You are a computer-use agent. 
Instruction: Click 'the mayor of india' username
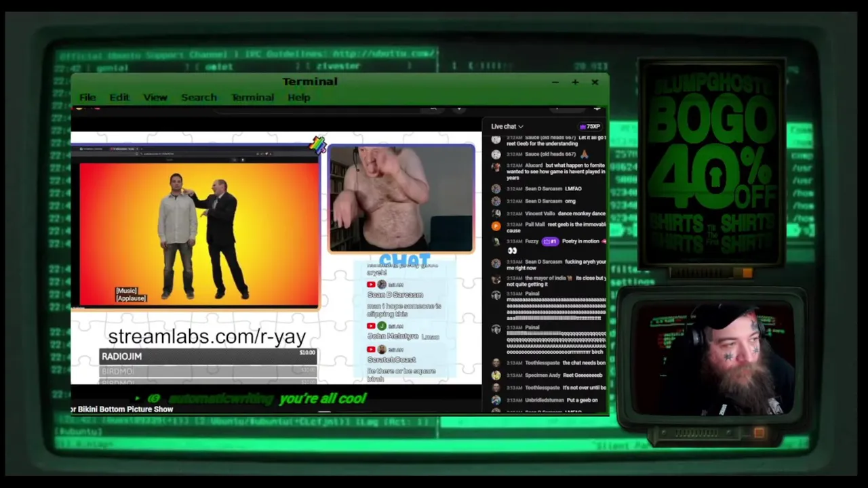(x=545, y=278)
